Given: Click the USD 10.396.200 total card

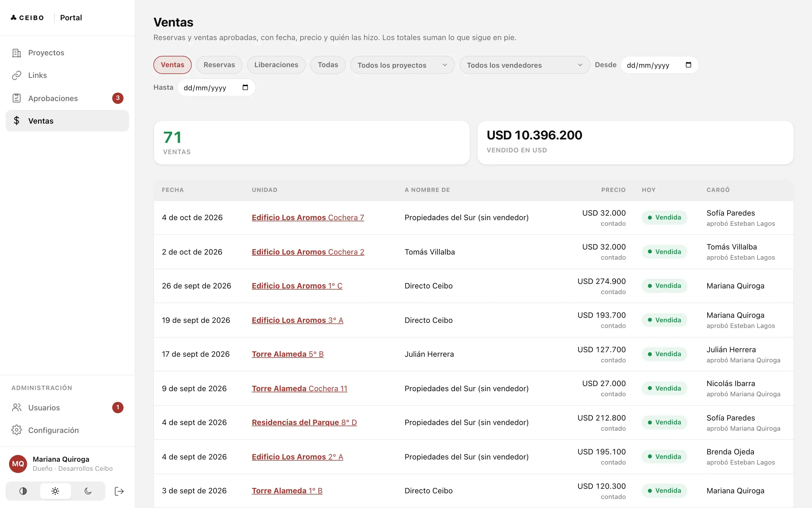Looking at the screenshot, I should [x=635, y=143].
